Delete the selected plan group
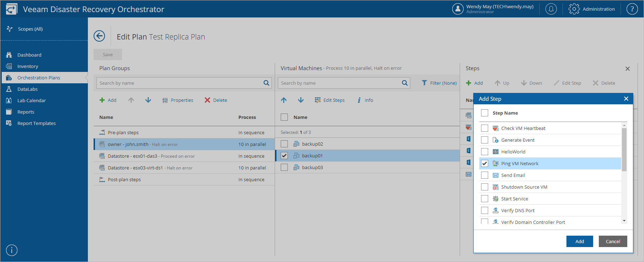This screenshot has height=262, width=644. point(216,100)
